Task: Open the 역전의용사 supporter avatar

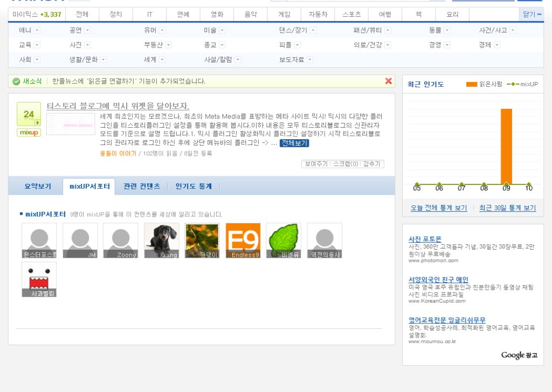Action: [x=324, y=240]
